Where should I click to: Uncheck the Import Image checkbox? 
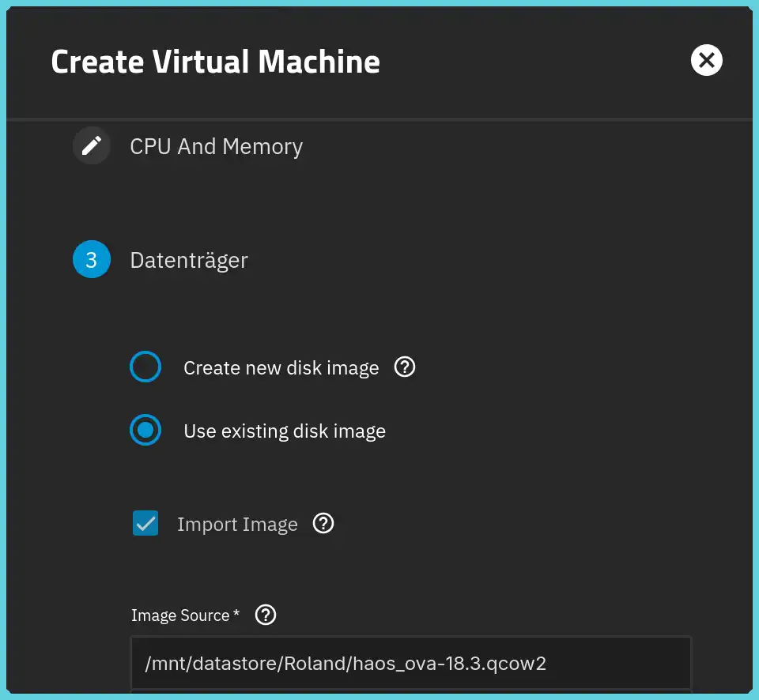tap(145, 524)
